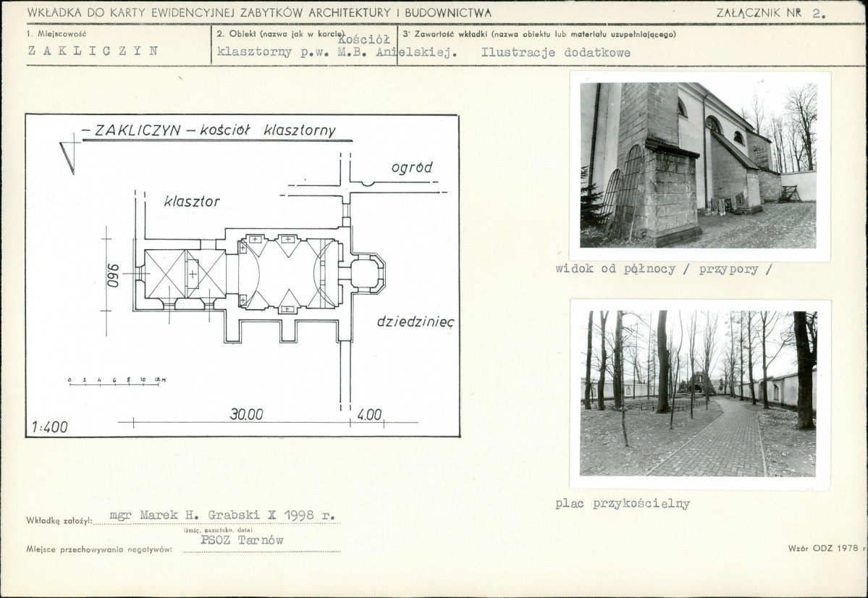Click the label '3. Zawartość wkładki'
The width and height of the screenshot is (868, 598).
446,34
